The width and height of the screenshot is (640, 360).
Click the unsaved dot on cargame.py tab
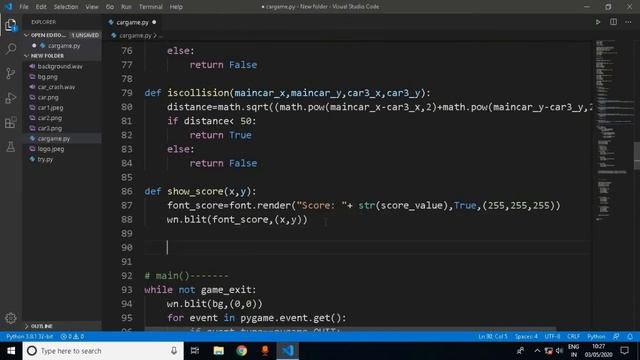pos(154,22)
